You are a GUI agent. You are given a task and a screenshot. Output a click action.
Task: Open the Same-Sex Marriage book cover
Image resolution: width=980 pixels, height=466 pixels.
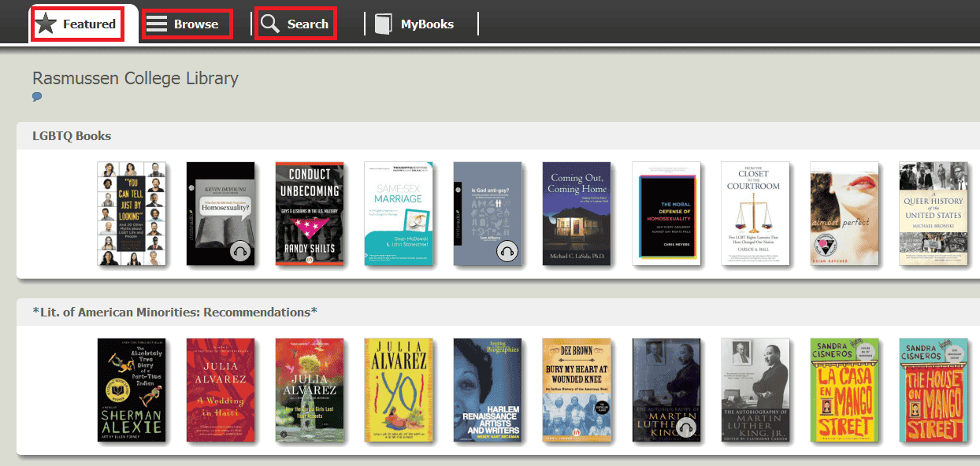coord(399,214)
